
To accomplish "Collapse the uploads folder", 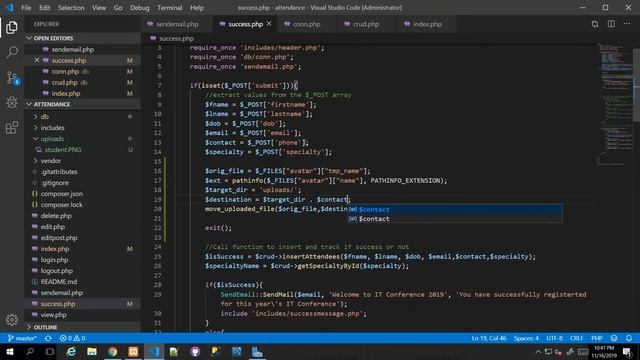I will pyautogui.click(x=52, y=138).
